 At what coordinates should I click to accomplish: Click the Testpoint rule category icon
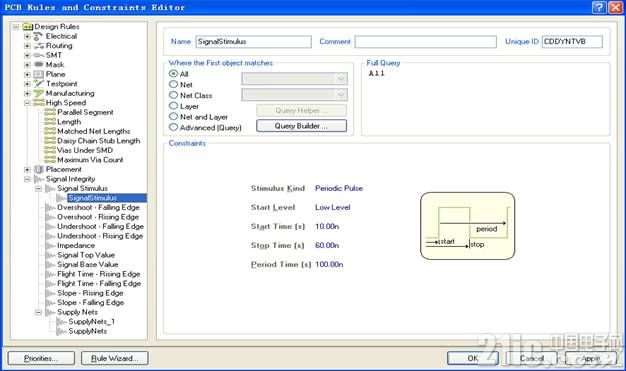point(38,84)
